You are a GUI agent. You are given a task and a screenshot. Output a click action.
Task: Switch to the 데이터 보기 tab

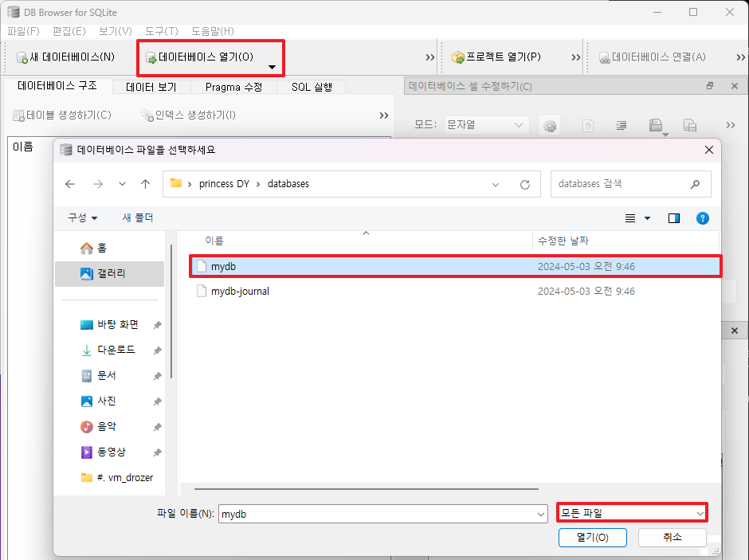click(151, 87)
